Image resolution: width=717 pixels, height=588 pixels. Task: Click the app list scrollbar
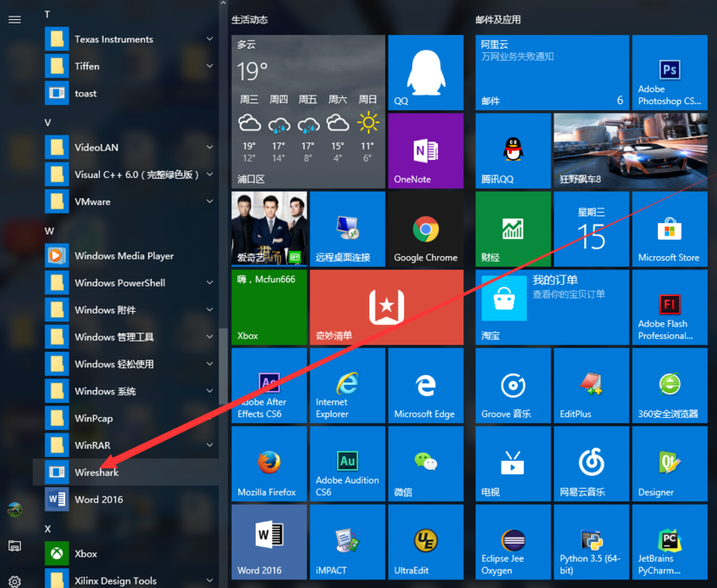pos(224,365)
